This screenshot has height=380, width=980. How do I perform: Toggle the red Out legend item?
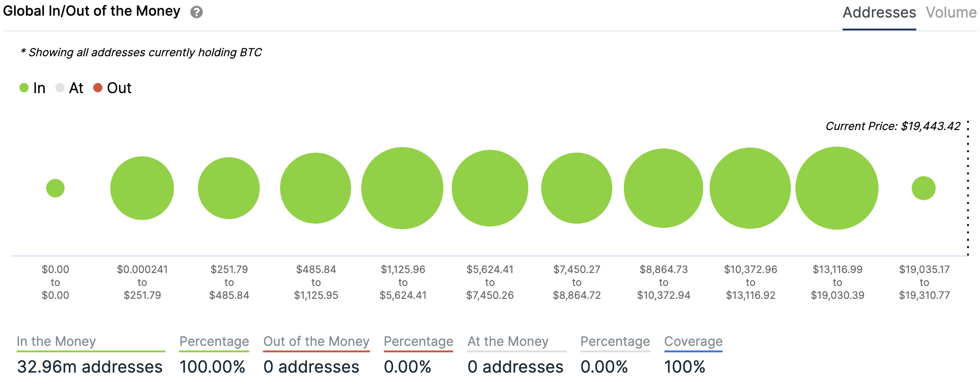click(x=113, y=88)
